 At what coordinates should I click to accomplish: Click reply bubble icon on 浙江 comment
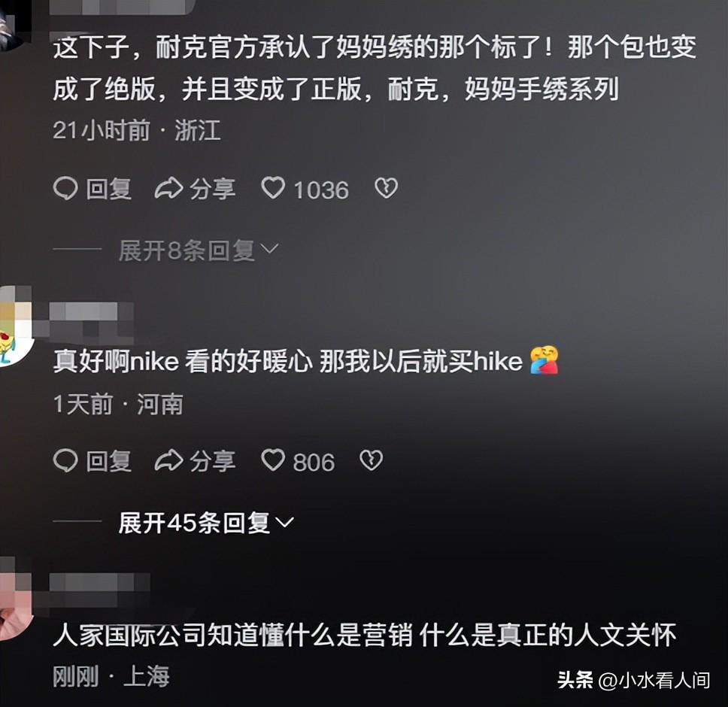tap(65, 189)
